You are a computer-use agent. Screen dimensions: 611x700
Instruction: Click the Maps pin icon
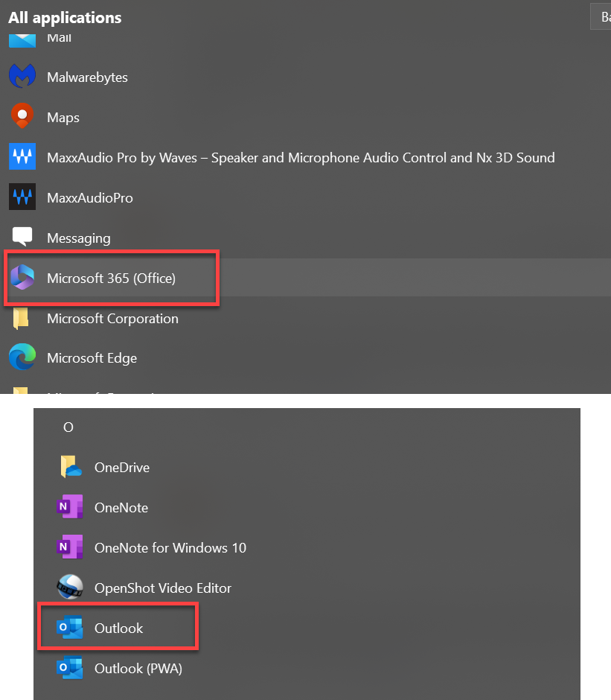(22, 116)
